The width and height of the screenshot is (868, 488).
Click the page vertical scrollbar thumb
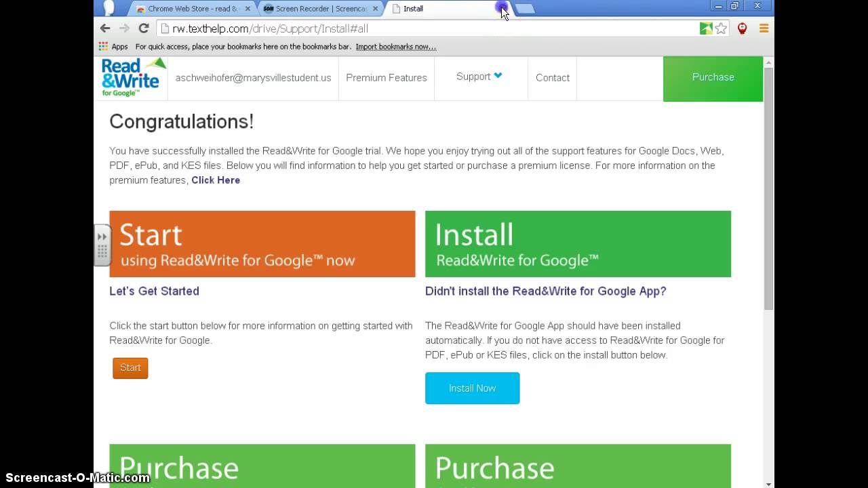[768, 188]
